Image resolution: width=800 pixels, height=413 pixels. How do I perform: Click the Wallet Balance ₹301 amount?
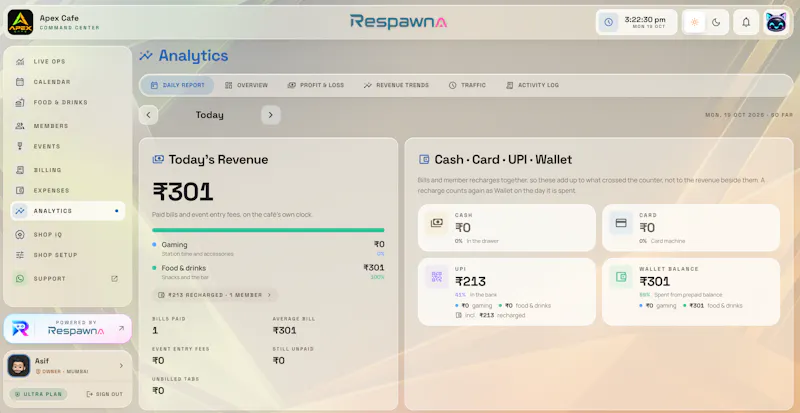click(x=655, y=281)
